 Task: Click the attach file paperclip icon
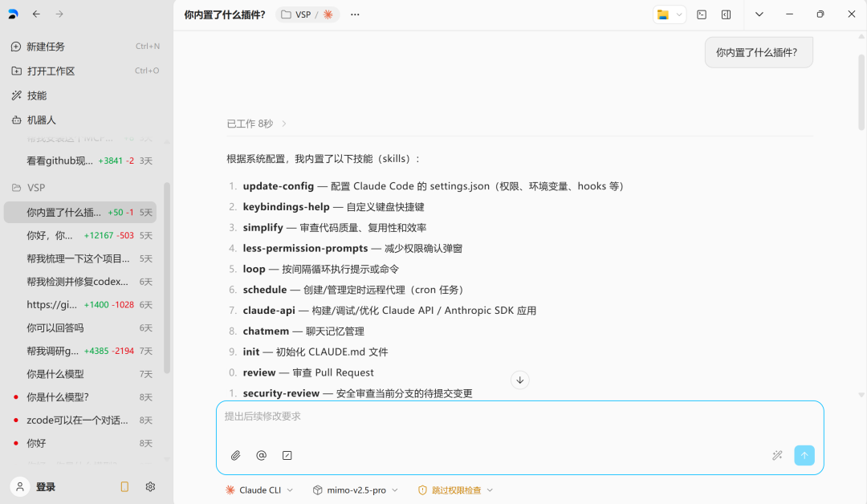point(235,455)
